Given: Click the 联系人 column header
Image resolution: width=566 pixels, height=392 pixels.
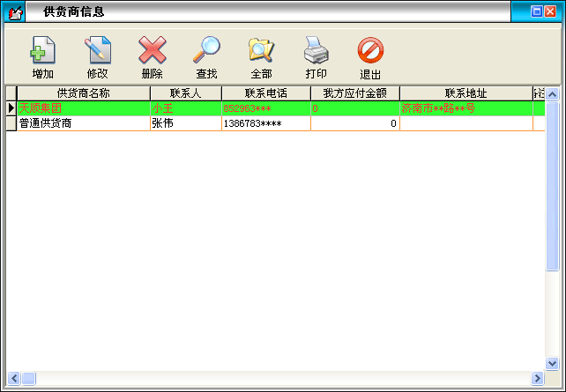Looking at the screenshot, I should coord(185,93).
